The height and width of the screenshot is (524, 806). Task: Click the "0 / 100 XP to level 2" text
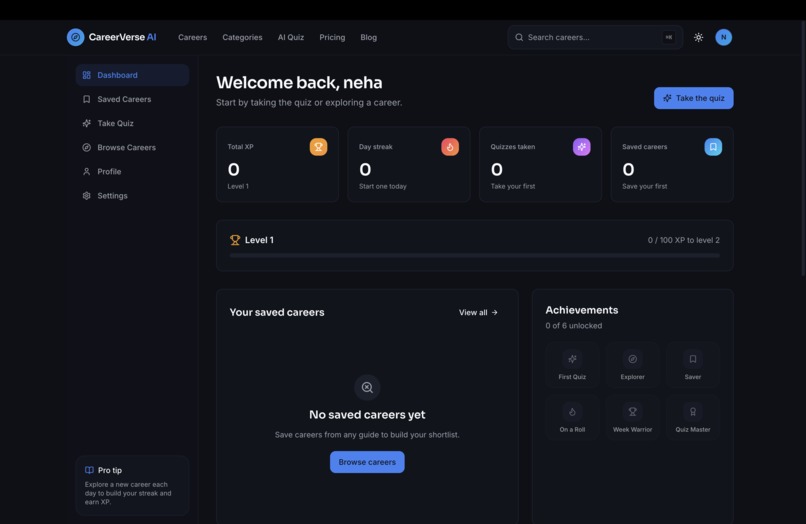pyautogui.click(x=684, y=240)
